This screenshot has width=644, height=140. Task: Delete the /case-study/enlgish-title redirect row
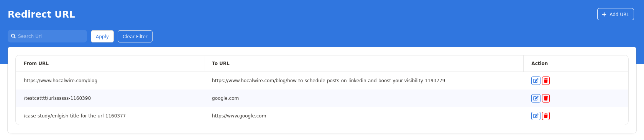point(546,116)
